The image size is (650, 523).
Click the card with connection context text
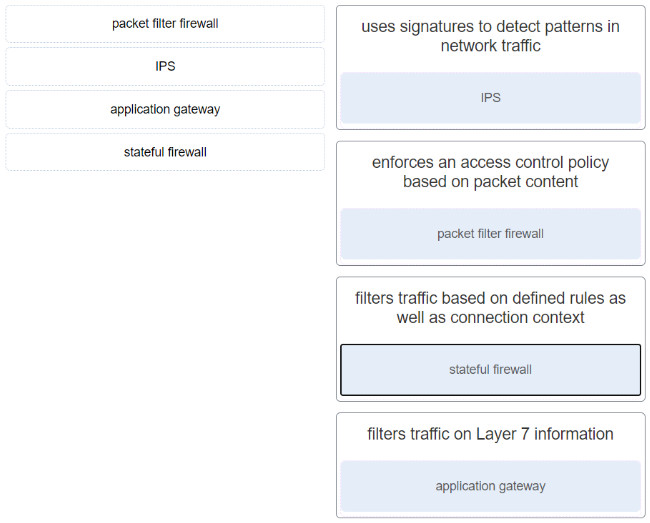(491, 339)
